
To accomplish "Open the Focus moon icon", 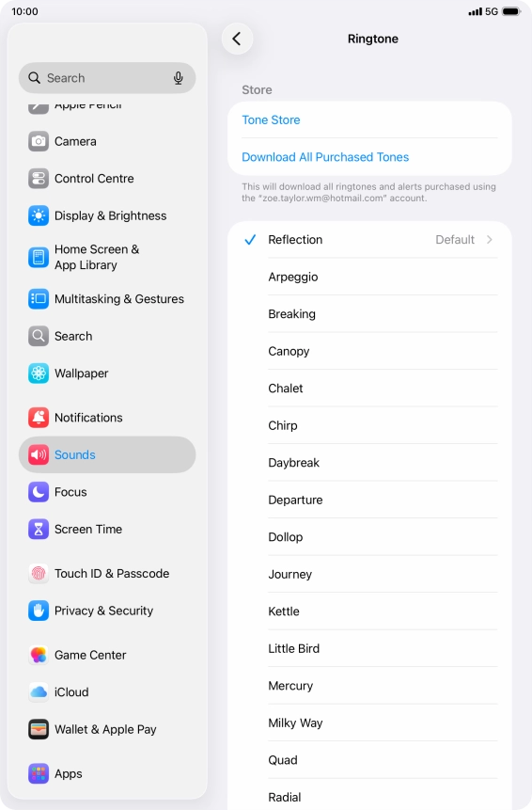I will point(39,492).
